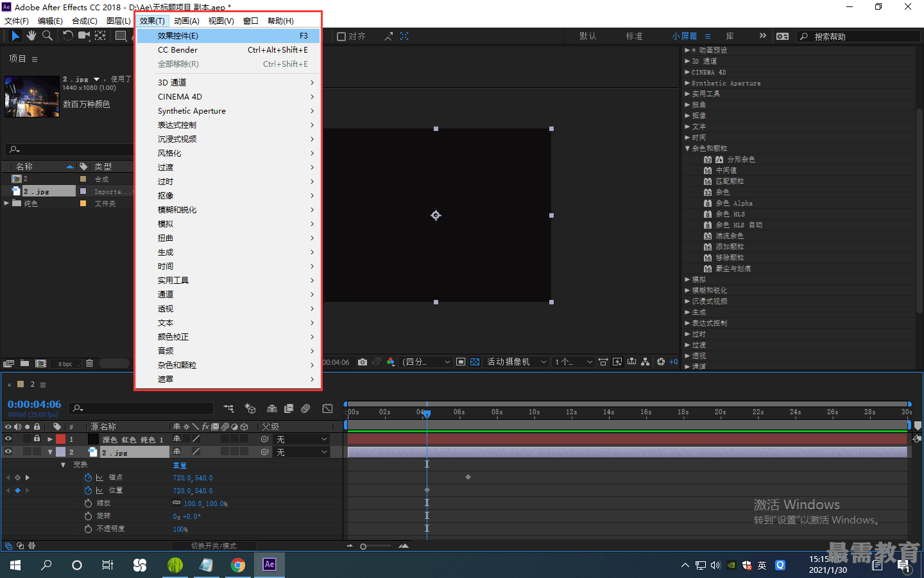Take a snapshot with the camera icon

pos(363,362)
